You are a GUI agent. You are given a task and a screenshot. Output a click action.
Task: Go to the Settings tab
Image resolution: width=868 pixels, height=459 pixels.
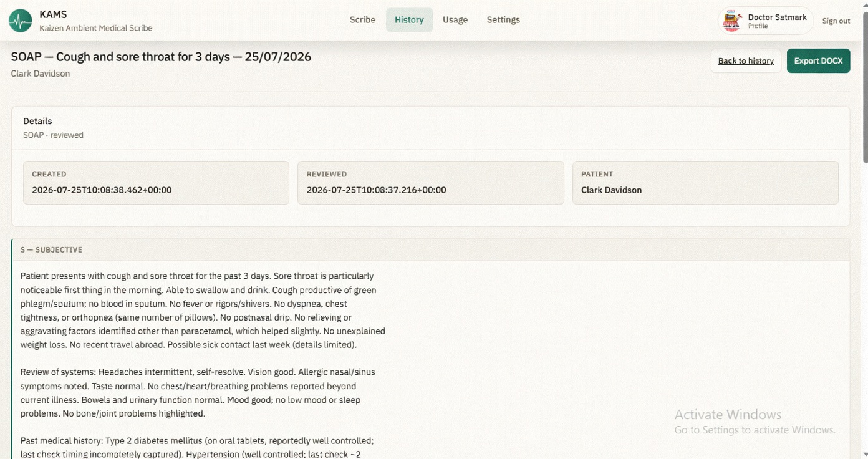503,20
